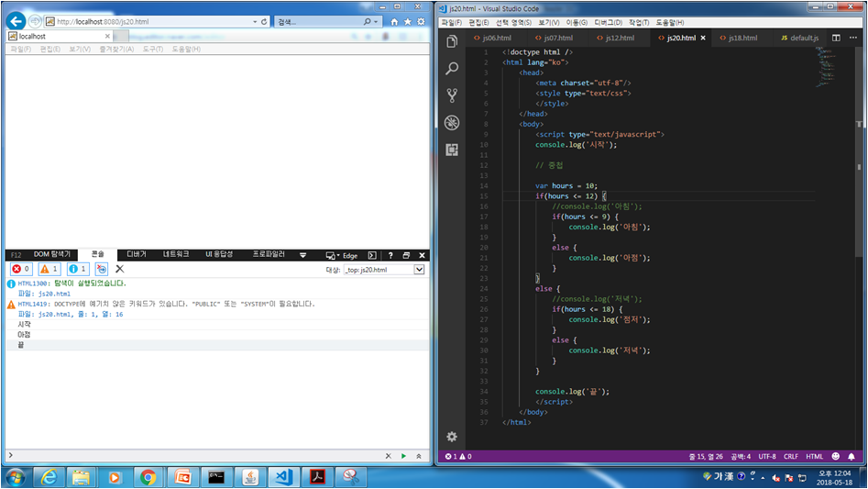This screenshot has height=489, width=868.
Task: Open the Debug view in VS Code
Action: [x=452, y=122]
